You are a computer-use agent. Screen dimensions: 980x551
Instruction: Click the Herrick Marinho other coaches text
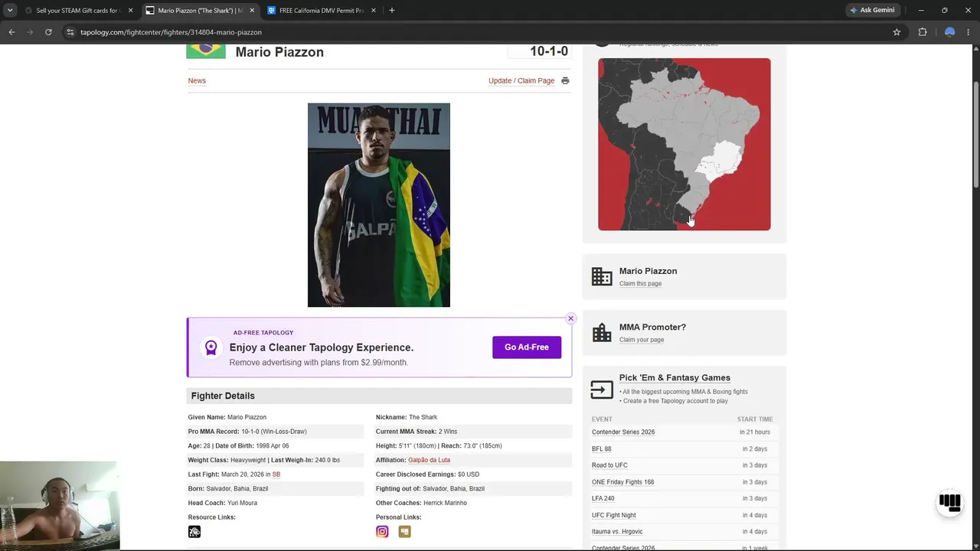(x=445, y=503)
